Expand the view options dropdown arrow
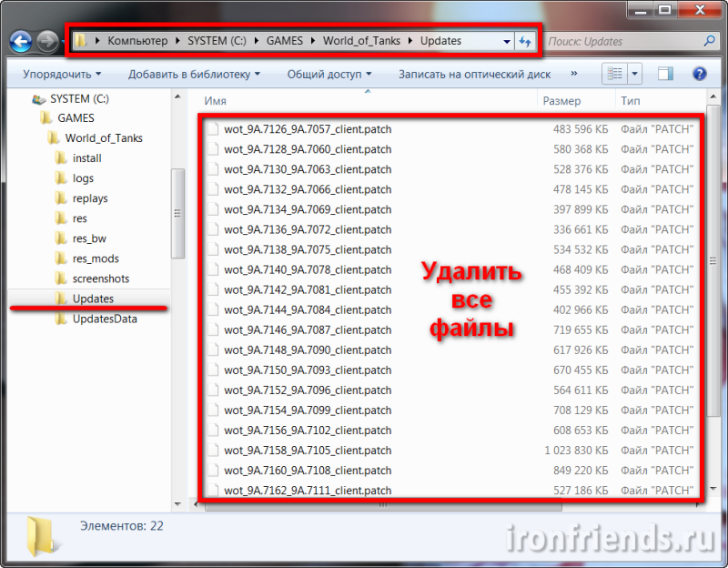Screen dimensions: 728x568 click(x=634, y=74)
